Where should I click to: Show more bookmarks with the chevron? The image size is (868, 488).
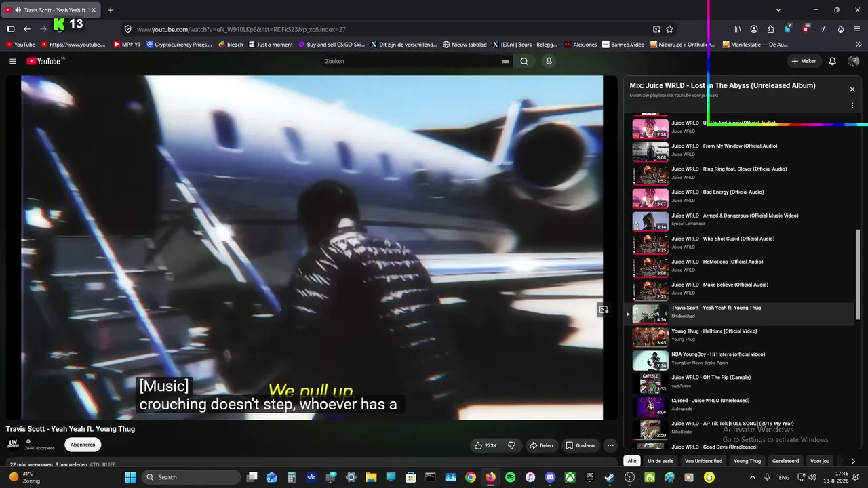tap(858, 45)
